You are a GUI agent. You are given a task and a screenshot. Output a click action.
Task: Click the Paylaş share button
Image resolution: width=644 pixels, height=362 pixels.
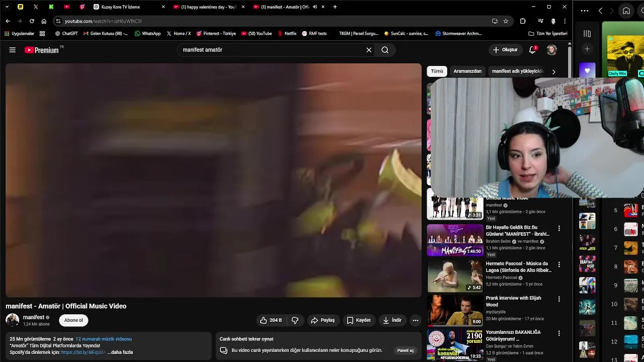[x=323, y=320]
